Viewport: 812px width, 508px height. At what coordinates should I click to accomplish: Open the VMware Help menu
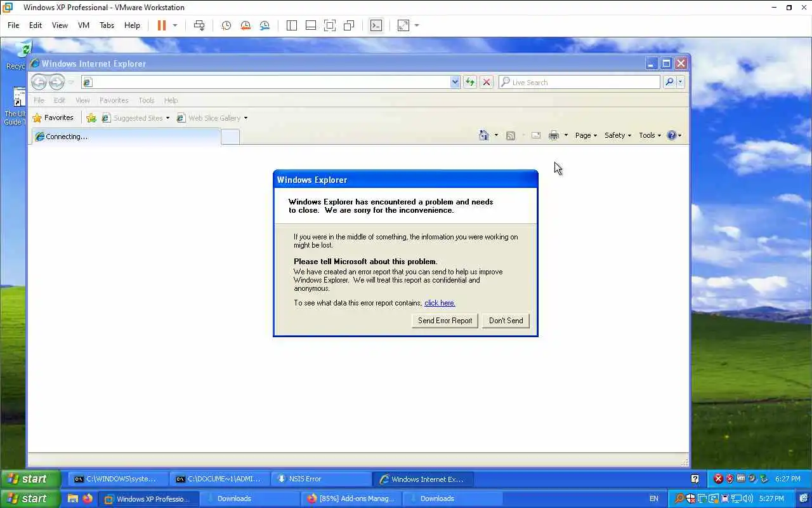coord(132,25)
